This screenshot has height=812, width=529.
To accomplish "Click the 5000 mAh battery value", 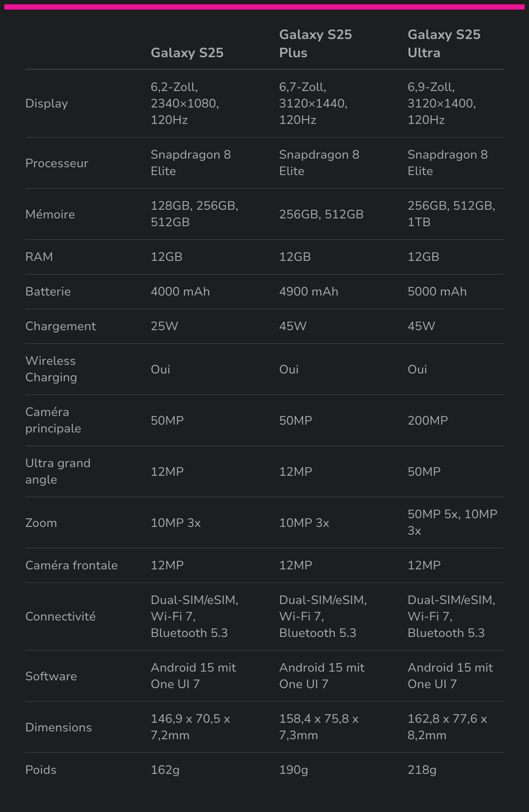I will point(437,292).
